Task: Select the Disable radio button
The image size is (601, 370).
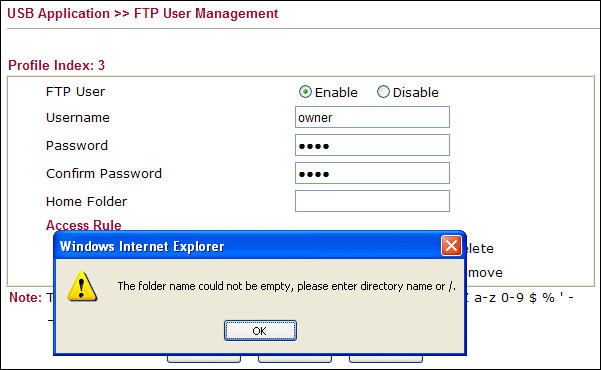Action: (383, 92)
